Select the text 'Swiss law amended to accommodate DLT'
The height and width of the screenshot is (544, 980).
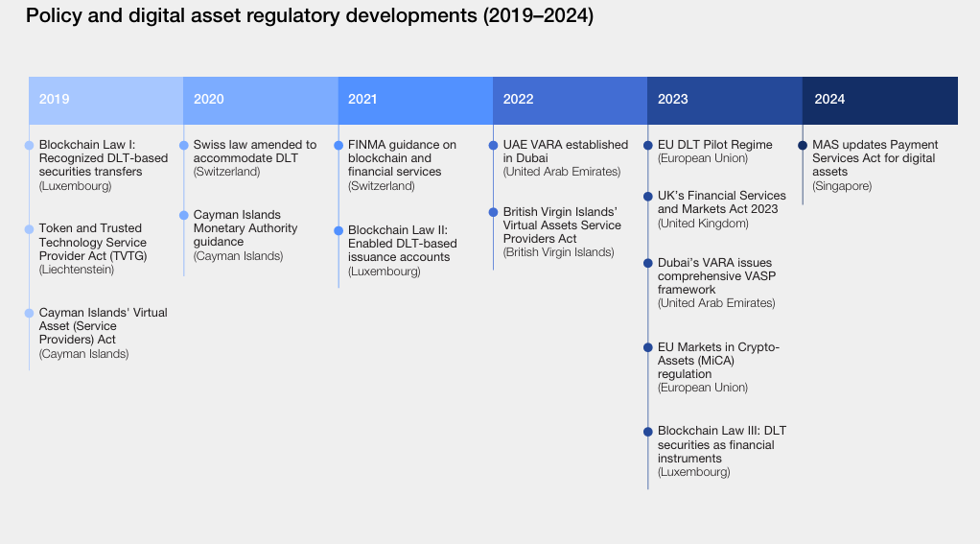(255, 152)
